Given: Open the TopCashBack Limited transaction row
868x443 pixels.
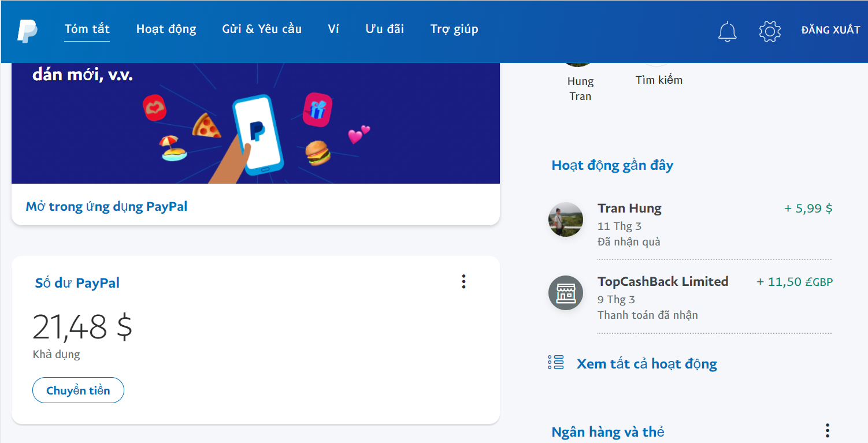Looking at the screenshot, I should point(690,298).
